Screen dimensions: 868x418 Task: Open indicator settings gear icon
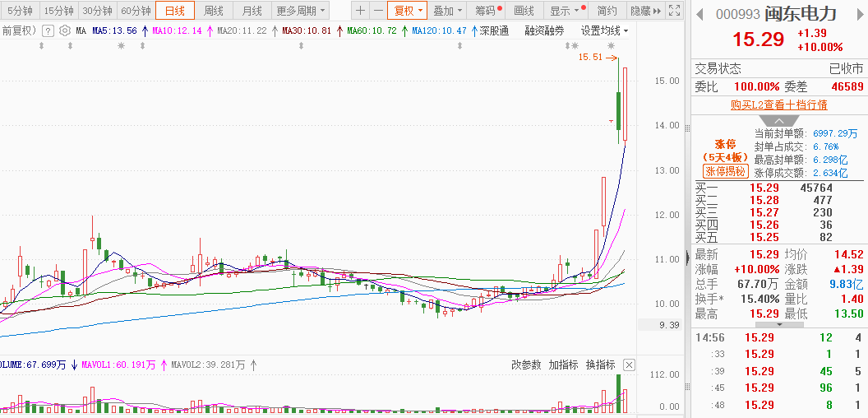tap(65, 31)
